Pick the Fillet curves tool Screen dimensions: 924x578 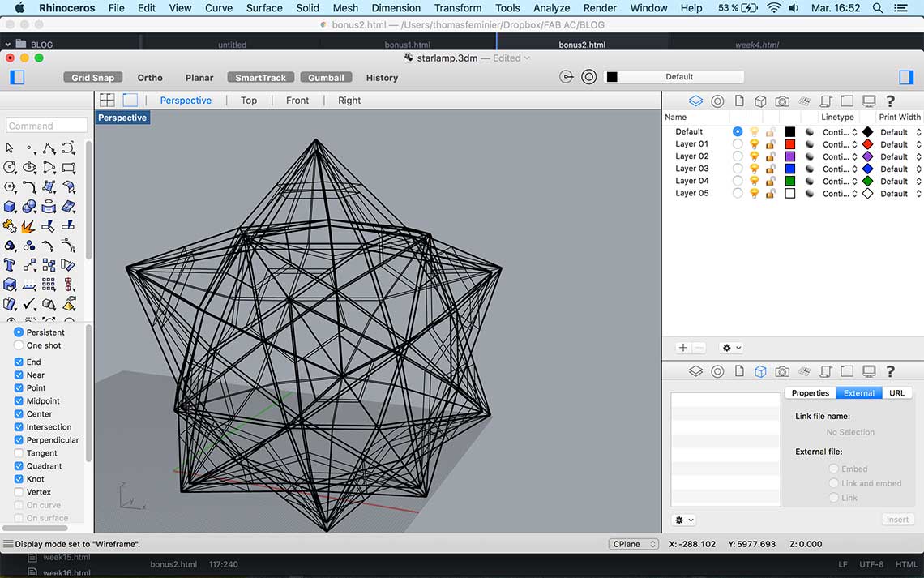coord(29,186)
